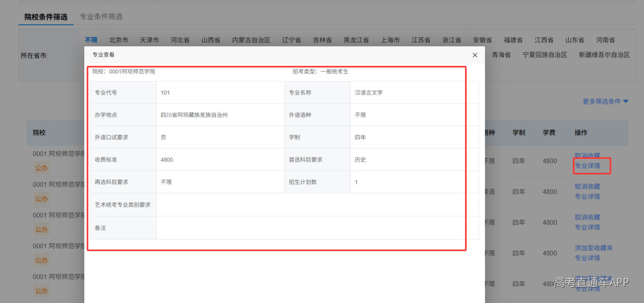Click the 汉语言文学 major name

[369, 92]
